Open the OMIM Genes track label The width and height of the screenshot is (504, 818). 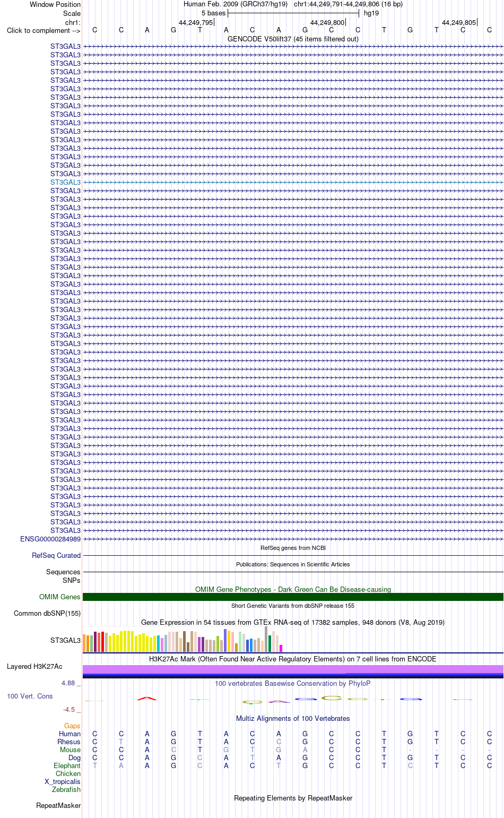[x=60, y=597]
